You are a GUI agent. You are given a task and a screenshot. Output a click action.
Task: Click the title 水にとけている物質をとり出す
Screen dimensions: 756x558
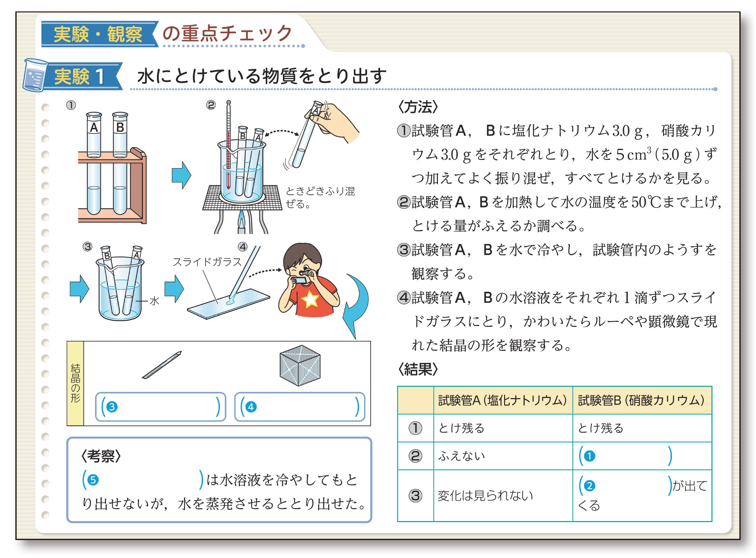pos(262,76)
